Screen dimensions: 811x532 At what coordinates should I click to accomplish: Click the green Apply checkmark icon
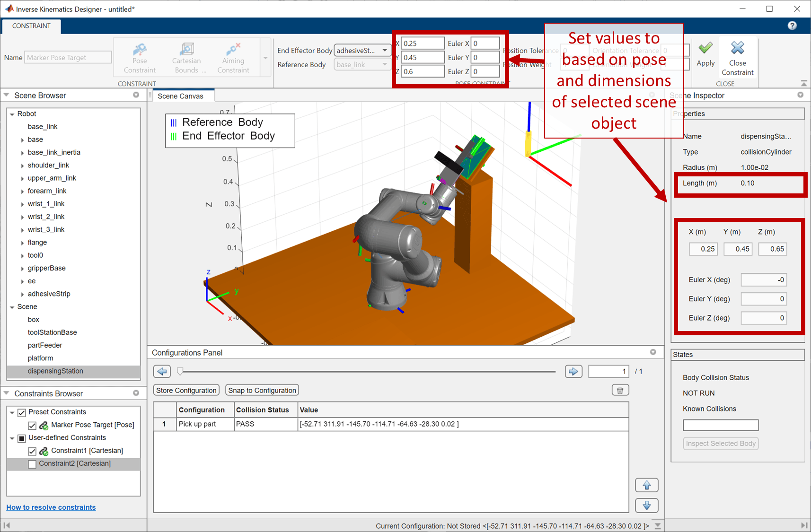tap(705, 48)
